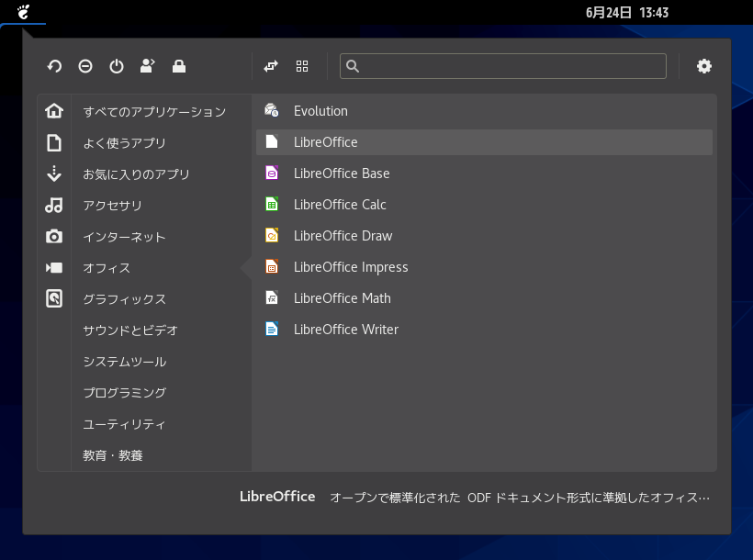Click the search field in menu
Image resolution: width=753 pixels, height=560 pixels.
[x=503, y=66]
